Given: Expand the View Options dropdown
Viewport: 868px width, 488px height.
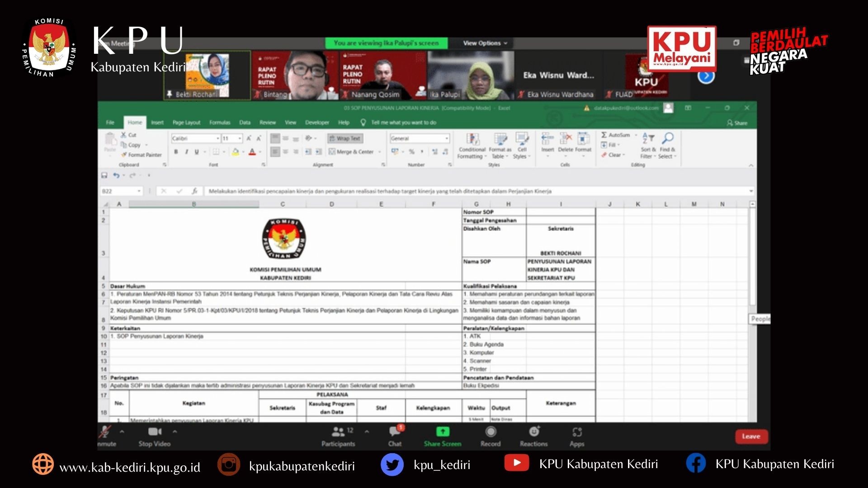Looking at the screenshot, I should (x=485, y=43).
